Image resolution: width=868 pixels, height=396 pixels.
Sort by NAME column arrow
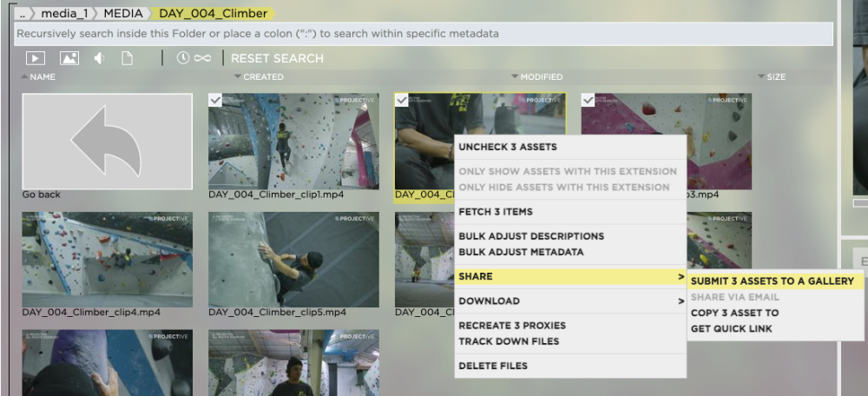pyautogui.click(x=24, y=77)
